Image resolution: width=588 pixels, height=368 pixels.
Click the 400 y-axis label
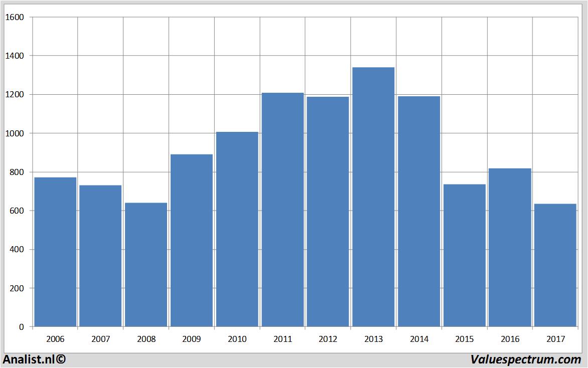(x=16, y=250)
